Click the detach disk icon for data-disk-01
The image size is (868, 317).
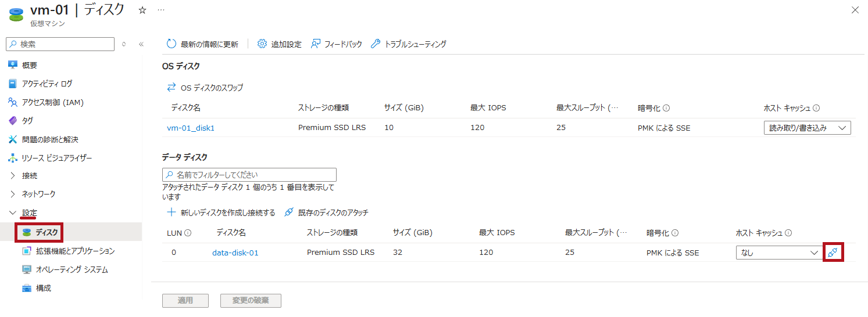point(833,253)
